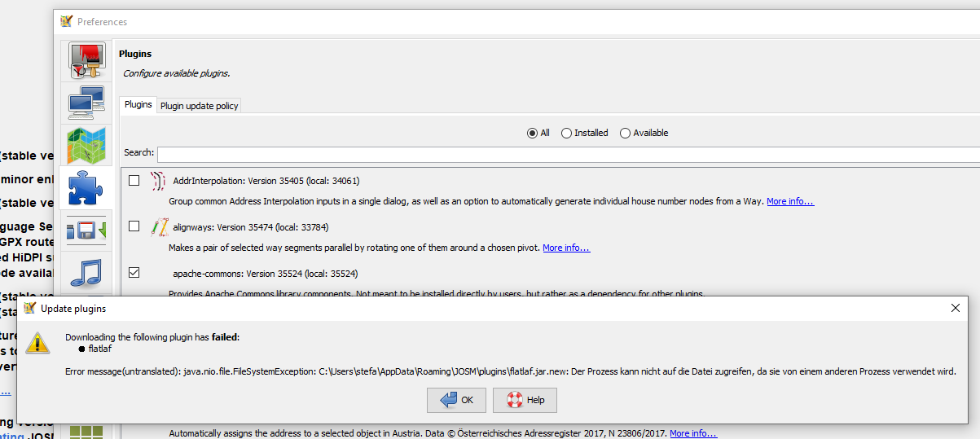The width and height of the screenshot is (980, 439).
Task: Click the AddrInterpolation plugin icon
Action: 158,181
